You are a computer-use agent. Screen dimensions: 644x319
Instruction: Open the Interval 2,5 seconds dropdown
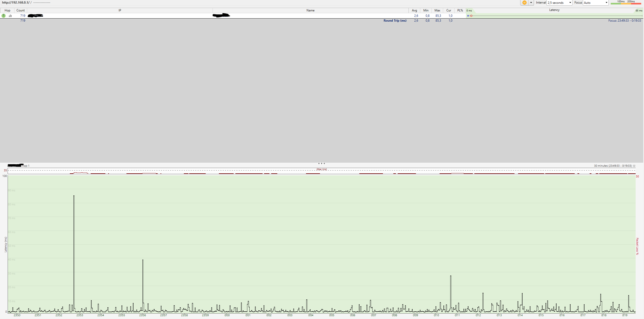[x=559, y=3]
